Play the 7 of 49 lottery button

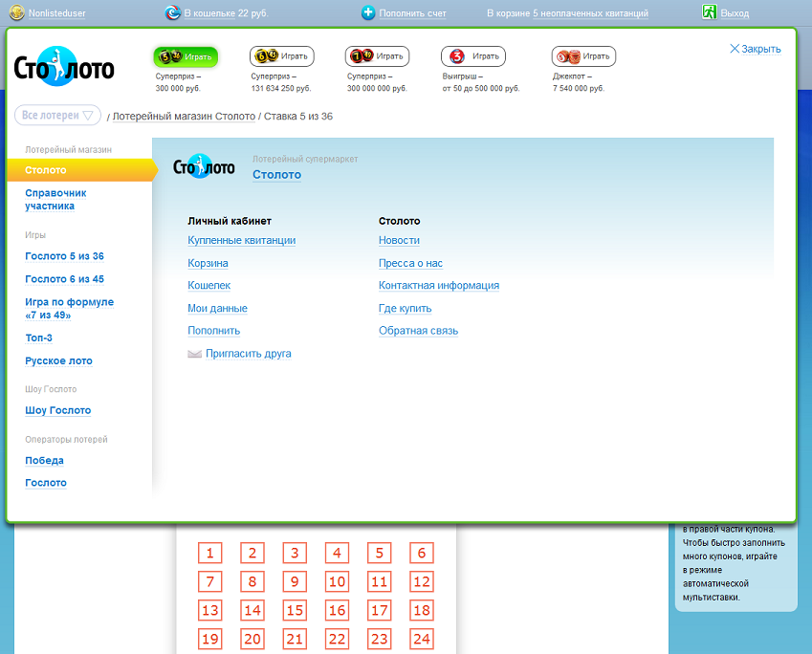click(x=377, y=56)
